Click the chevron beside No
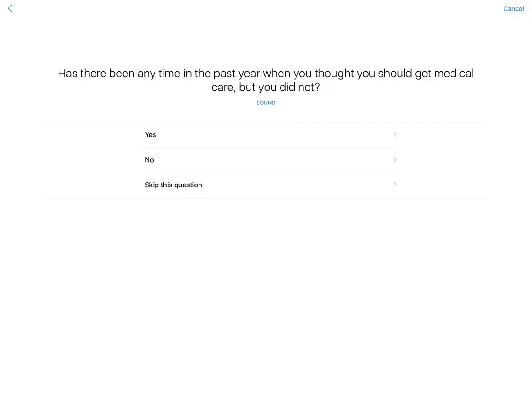Viewport: 532px width, 399px height. pos(395,160)
